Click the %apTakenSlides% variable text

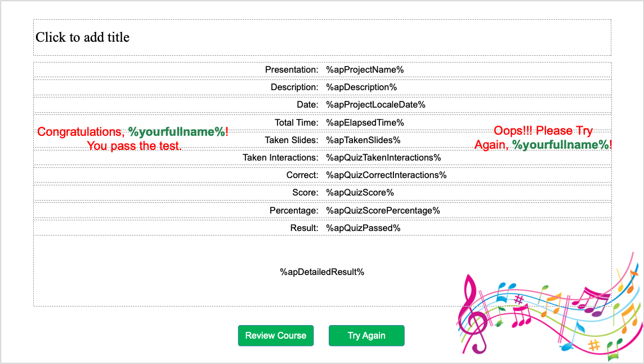click(363, 140)
